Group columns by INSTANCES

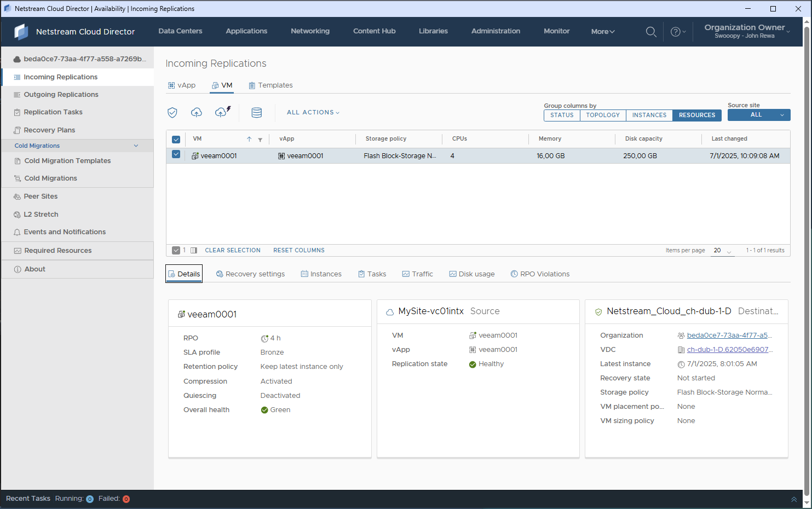[x=649, y=115]
